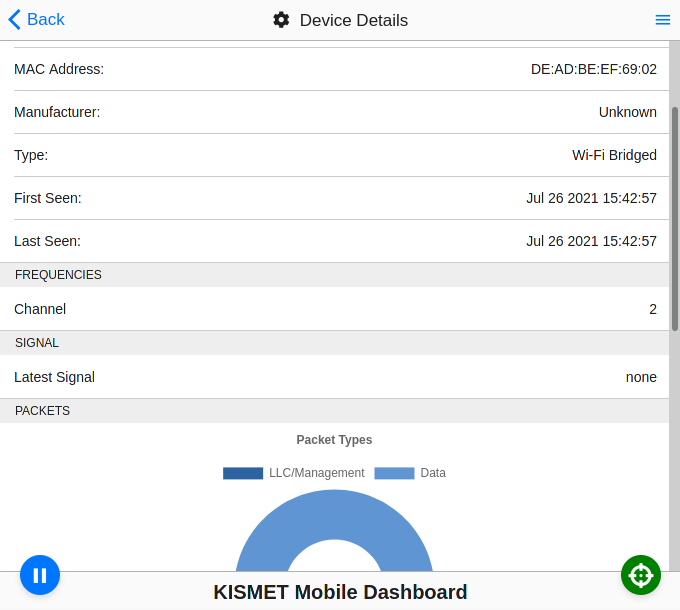Click the back chevron arrow icon
Viewport: 680px width, 610px height.
tap(14, 20)
